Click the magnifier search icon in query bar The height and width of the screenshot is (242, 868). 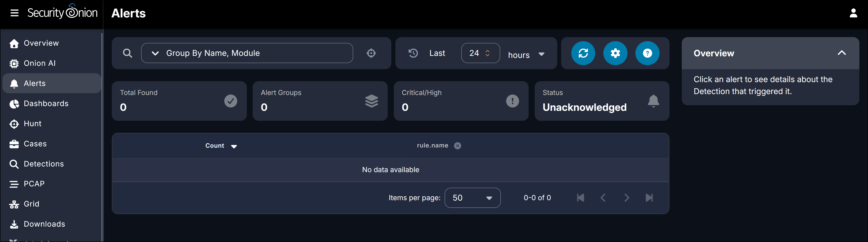(127, 53)
